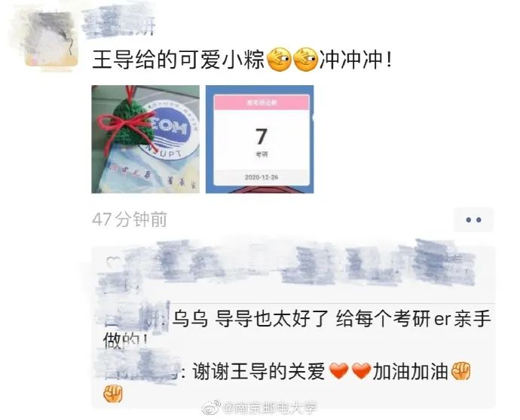Open the 考研 countdown screenshot thumbnail
520x420 pixels.
click(x=259, y=139)
